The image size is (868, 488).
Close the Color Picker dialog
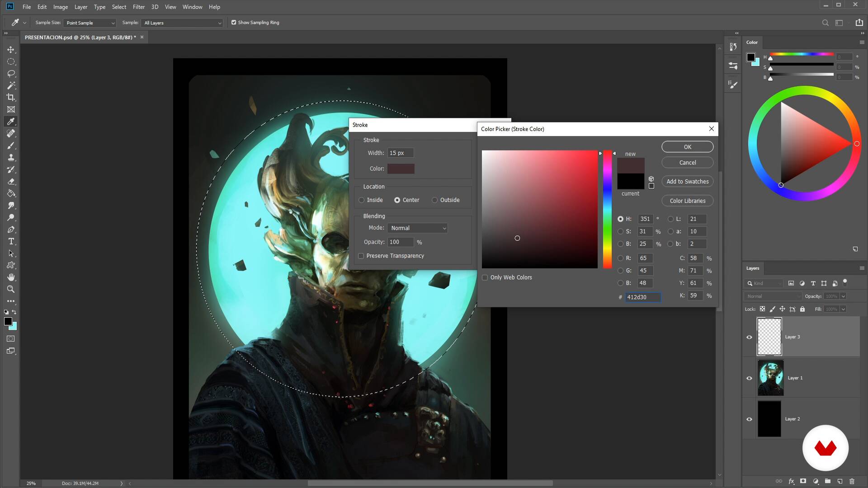711,129
